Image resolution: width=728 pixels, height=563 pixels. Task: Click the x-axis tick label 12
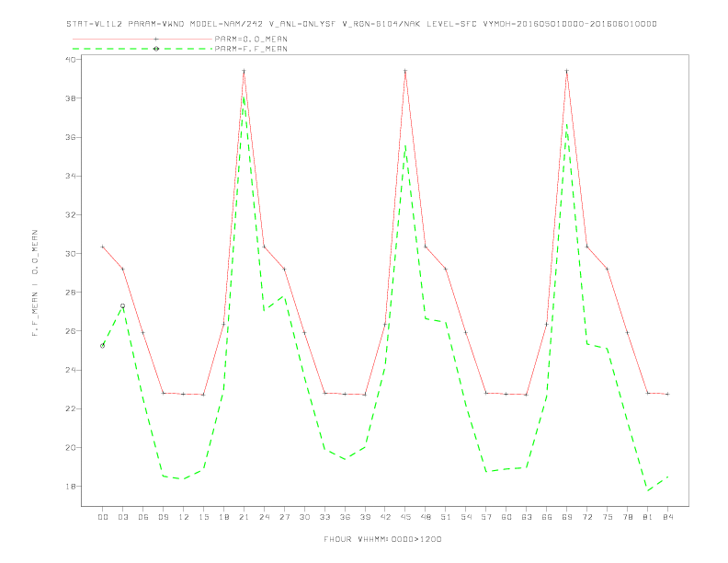tap(184, 517)
